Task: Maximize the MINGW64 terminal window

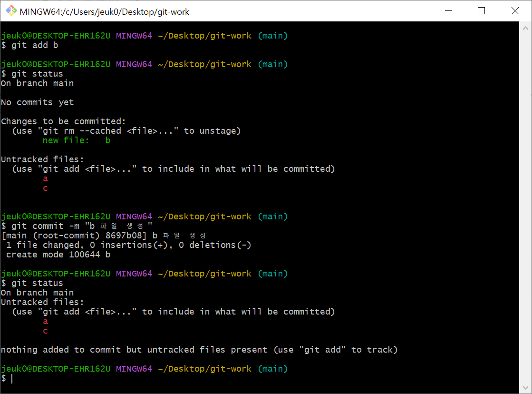Action: [481, 11]
